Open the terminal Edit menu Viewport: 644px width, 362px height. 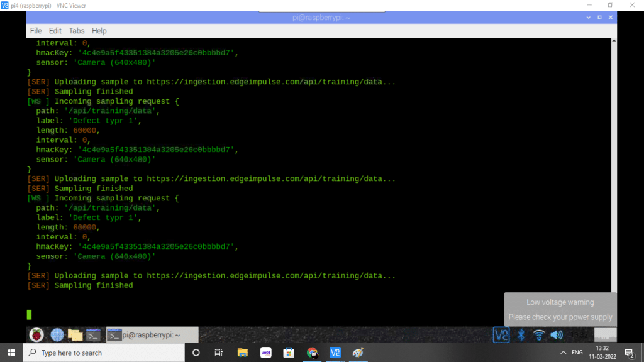point(55,31)
